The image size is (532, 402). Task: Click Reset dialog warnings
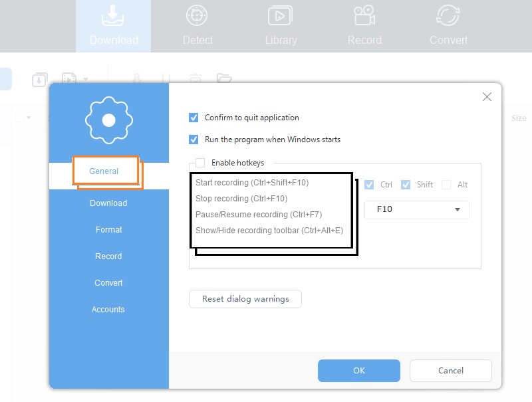pos(245,299)
